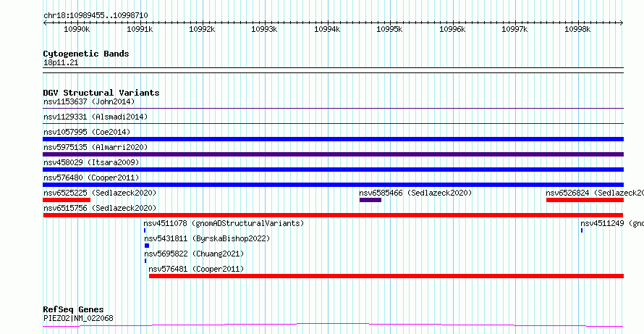Image resolution: width=644 pixels, height=334 pixels.
Task: Select the nsv1129331 (Alsmadi2014) variant label
Action: (96, 117)
